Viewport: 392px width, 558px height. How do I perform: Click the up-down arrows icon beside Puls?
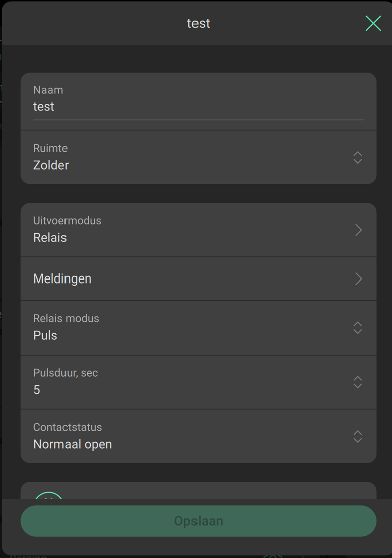pyautogui.click(x=358, y=328)
